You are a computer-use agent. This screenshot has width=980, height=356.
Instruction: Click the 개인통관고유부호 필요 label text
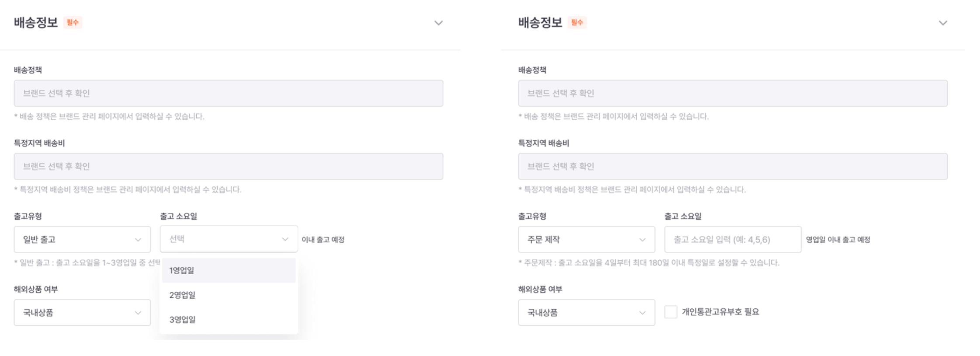720,312
